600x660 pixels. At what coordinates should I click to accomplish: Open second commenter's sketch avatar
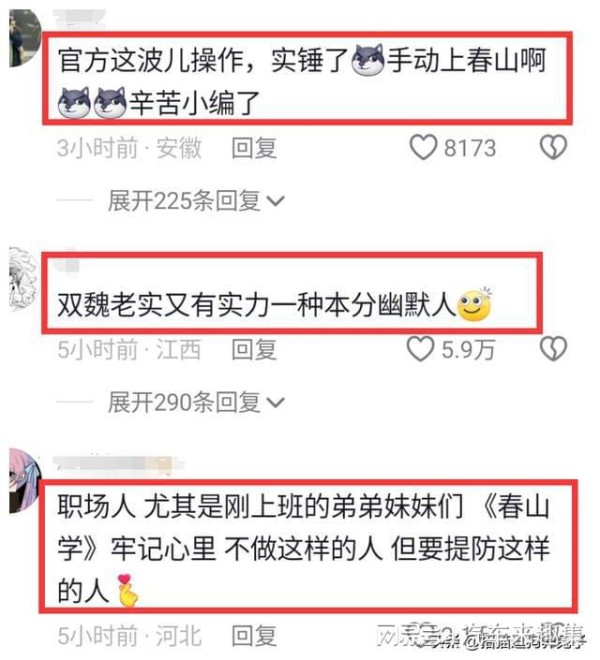(24, 279)
